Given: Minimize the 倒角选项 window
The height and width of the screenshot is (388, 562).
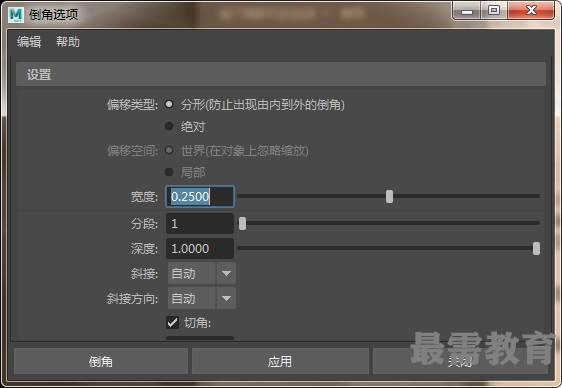Looking at the screenshot, I should [x=467, y=10].
